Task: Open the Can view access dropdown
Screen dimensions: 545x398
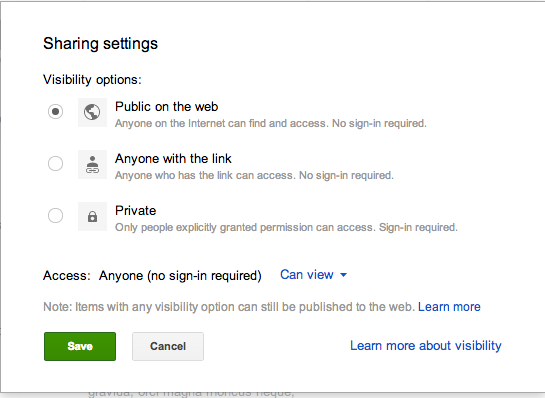Action: click(x=313, y=275)
